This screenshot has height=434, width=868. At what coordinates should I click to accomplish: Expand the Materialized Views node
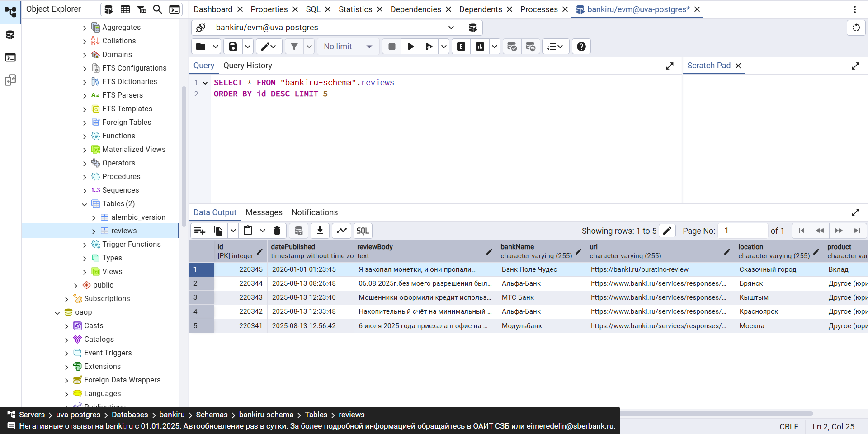(85, 150)
